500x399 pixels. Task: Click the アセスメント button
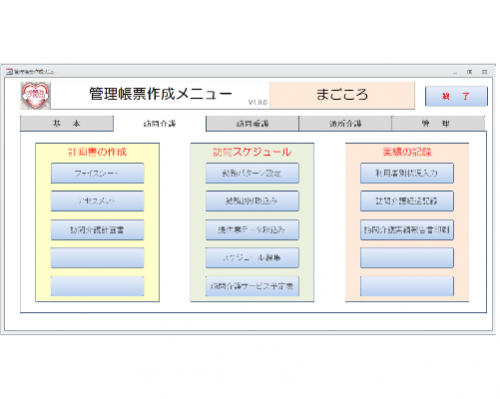tap(97, 201)
